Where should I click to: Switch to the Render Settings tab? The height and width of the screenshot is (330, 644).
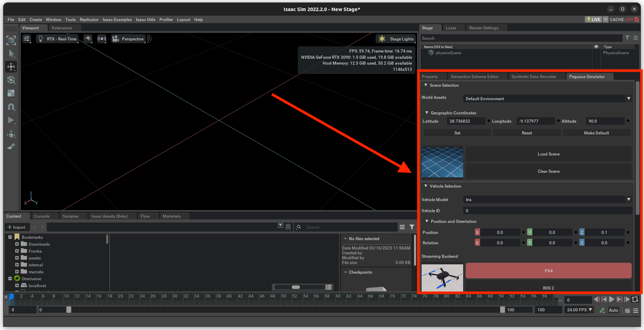coord(484,28)
